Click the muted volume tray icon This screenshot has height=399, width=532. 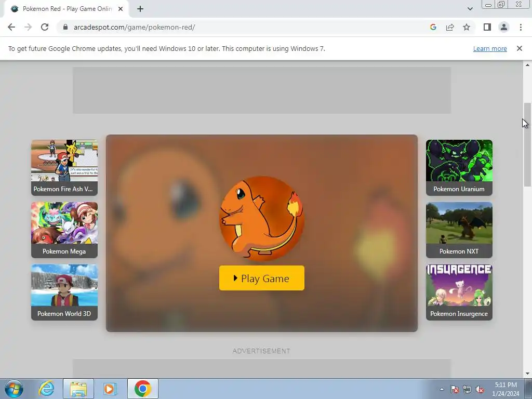[480, 389]
